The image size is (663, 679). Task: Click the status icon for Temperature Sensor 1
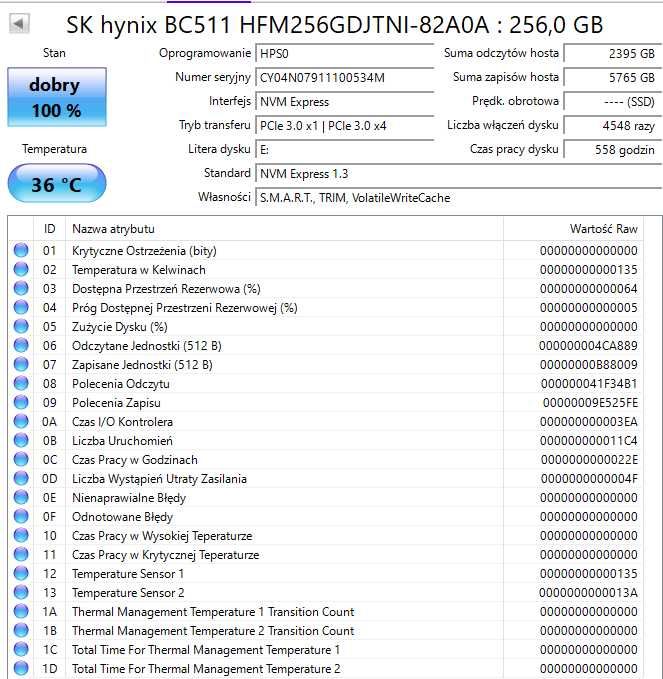21,573
